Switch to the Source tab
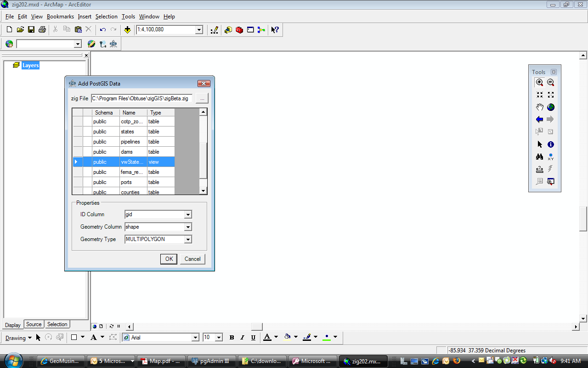The height and width of the screenshot is (368, 588). (x=34, y=324)
